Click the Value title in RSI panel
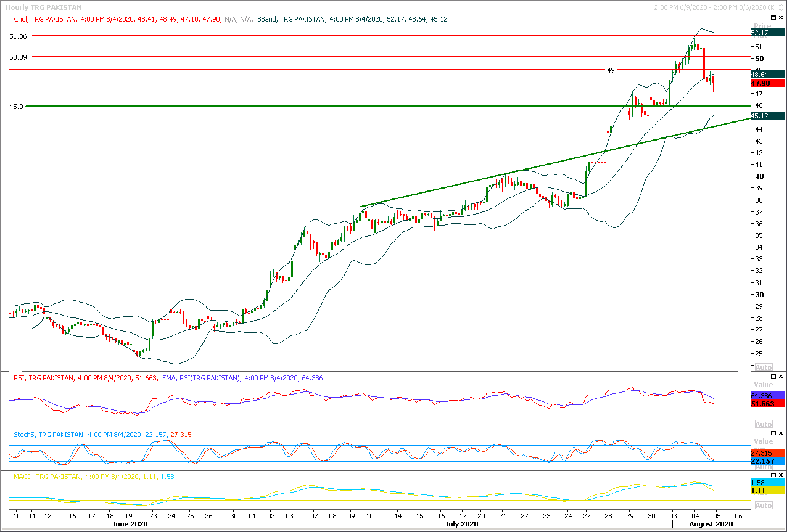Viewport: 787px width, 532px height. click(x=763, y=385)
